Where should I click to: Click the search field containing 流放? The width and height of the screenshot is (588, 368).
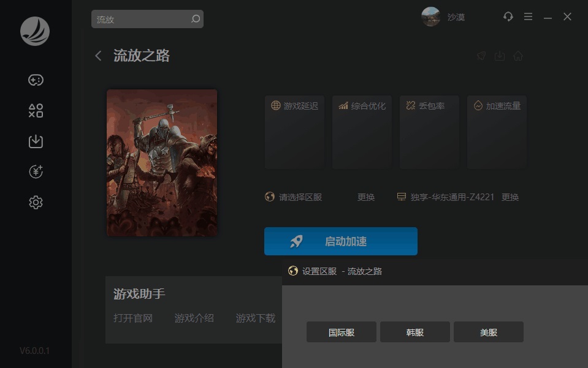tap(147, 19)
